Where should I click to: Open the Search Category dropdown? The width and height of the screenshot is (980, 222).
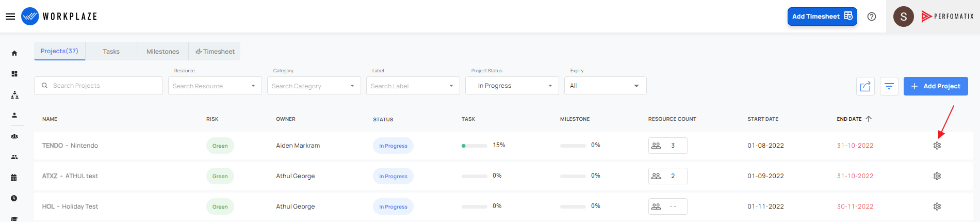[314, 86]
